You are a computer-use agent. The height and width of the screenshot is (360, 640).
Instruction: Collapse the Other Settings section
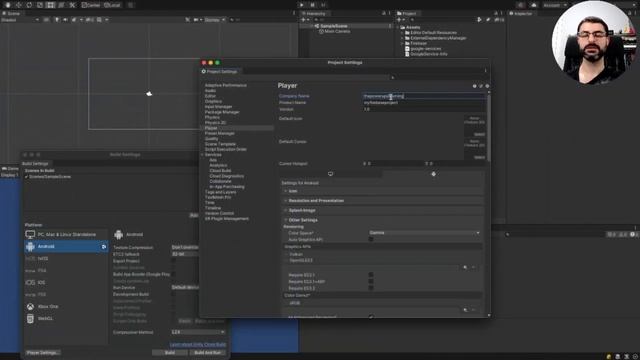click(383, 220)
